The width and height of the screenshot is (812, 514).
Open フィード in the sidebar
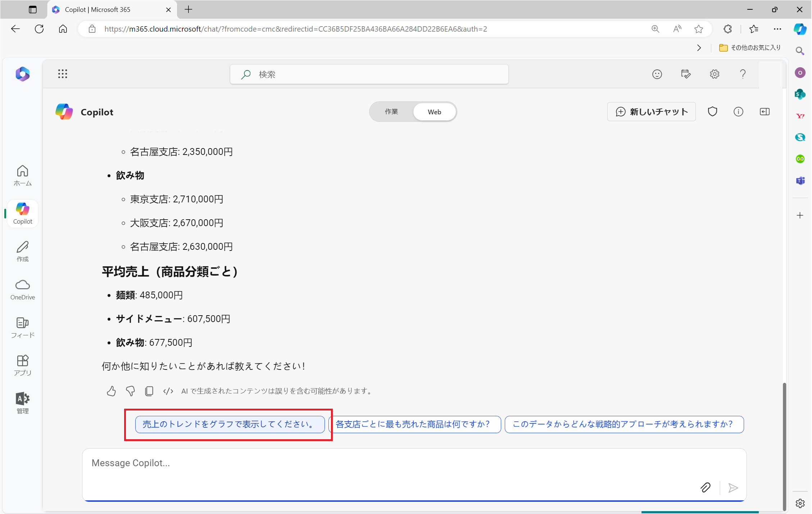point(22,327)
